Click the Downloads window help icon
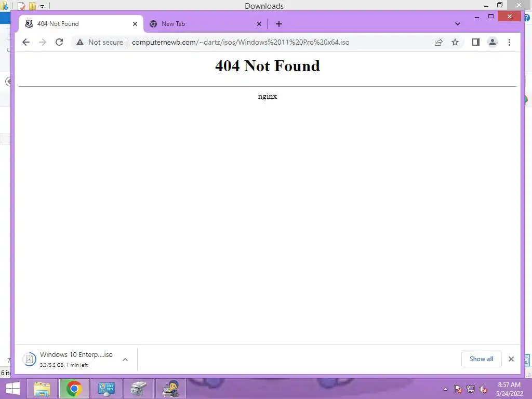532x399 pixels. 527,18
